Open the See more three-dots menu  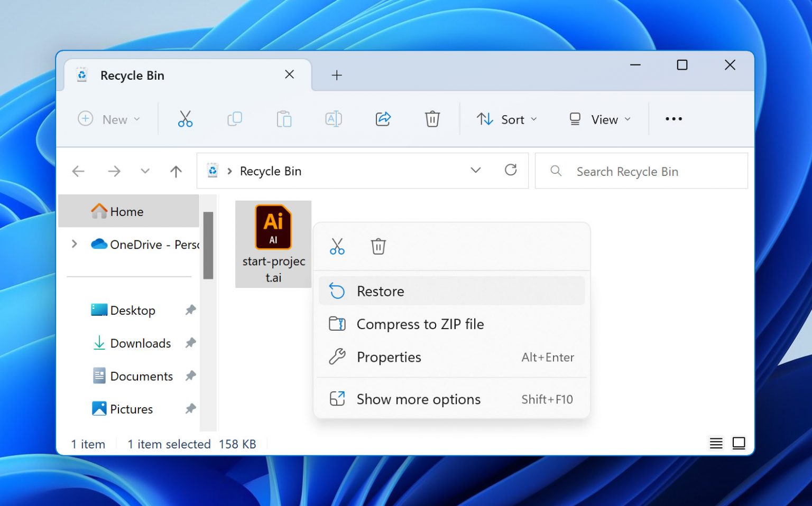point(673,119)
